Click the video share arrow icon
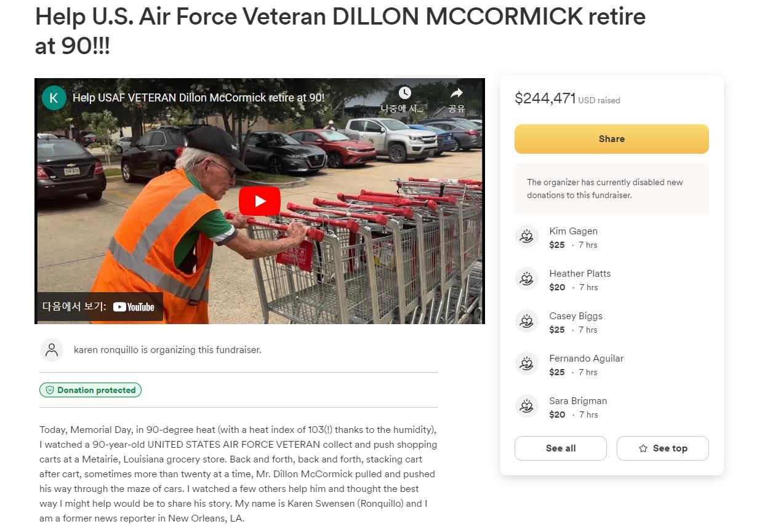 coord(456,93)
